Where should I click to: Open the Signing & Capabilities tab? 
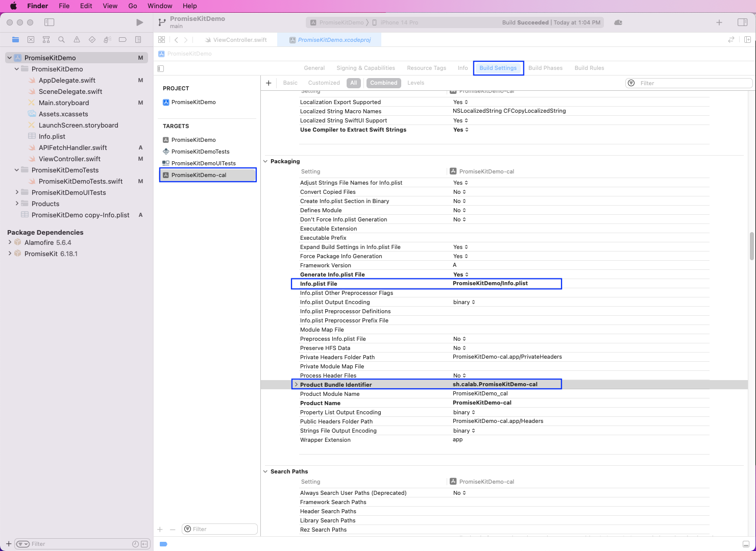365,68
